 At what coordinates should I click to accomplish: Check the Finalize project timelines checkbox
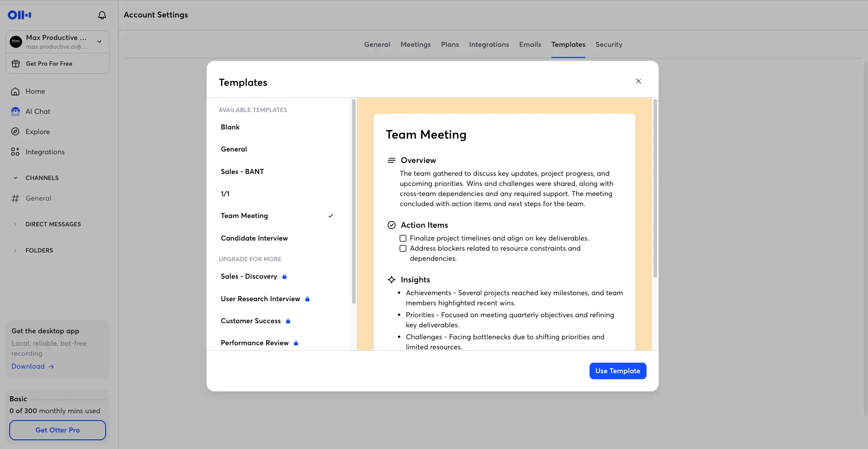(x=403, y=238)
